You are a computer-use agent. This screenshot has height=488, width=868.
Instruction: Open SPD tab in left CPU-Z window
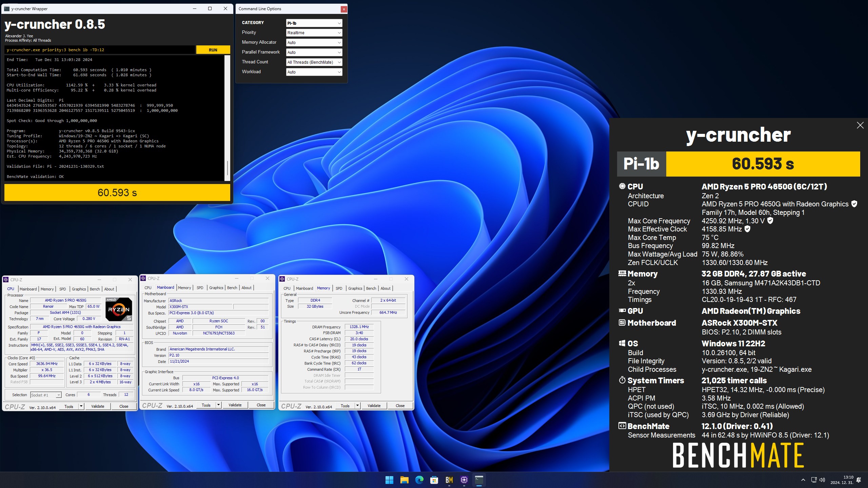63,289
